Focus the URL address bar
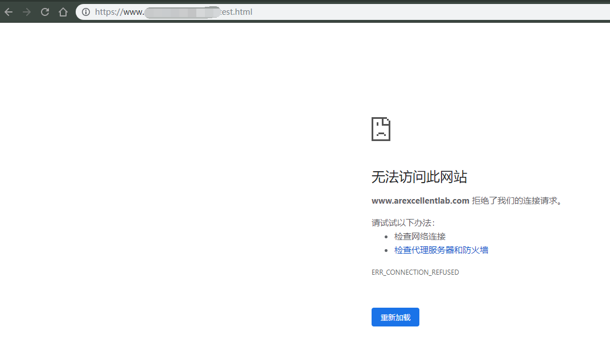 (343, 12)
